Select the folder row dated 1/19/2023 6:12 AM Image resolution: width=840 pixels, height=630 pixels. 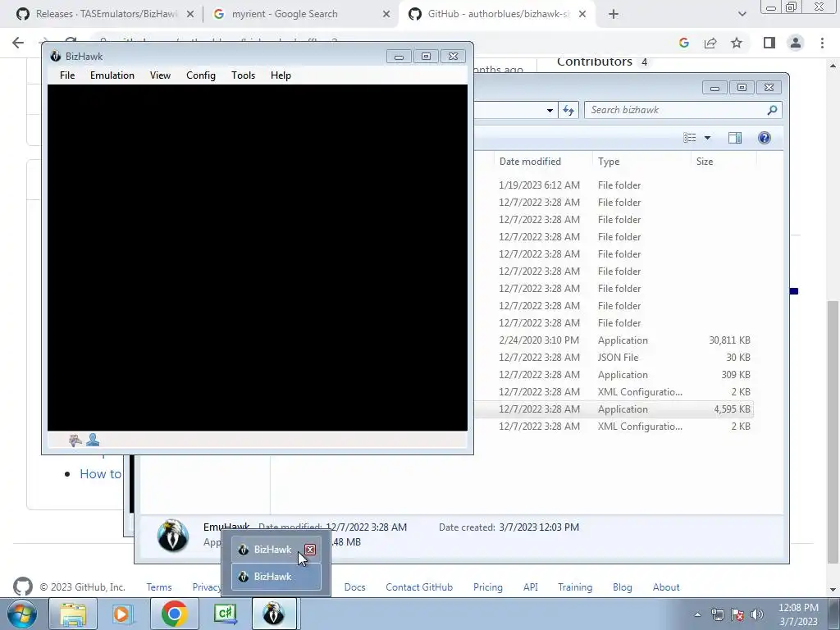[614, 185]
